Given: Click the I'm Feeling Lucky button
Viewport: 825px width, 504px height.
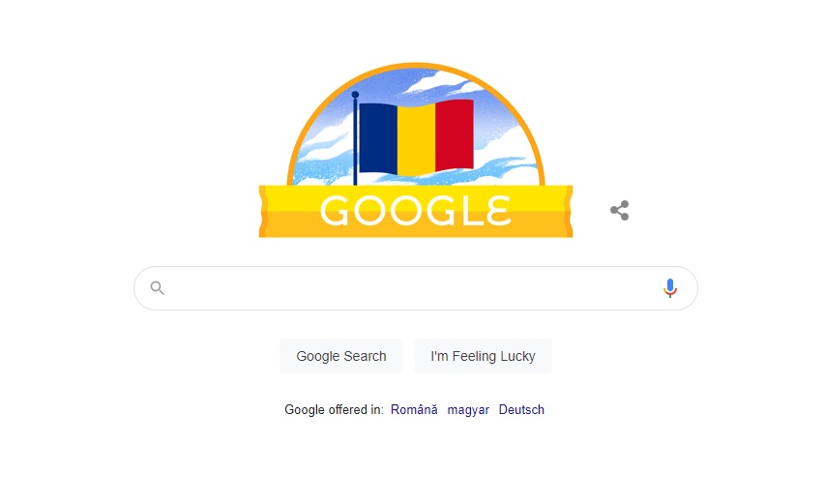Looking at the screenshot, I should (x=483, y=356).
